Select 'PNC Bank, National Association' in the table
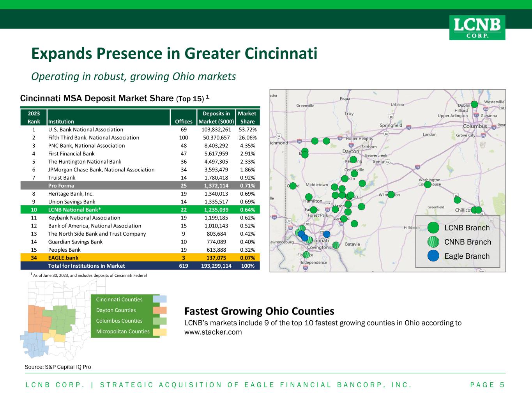 [87, 146]
